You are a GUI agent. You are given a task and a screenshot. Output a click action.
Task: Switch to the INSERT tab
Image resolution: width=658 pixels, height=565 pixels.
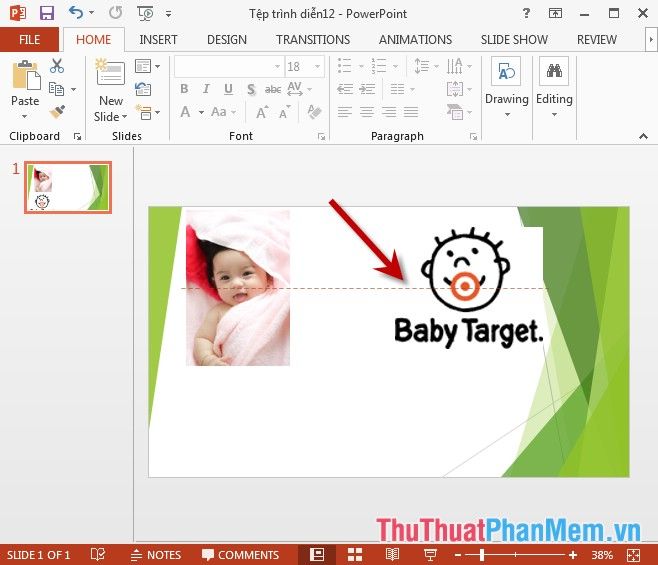click(158, 39)
